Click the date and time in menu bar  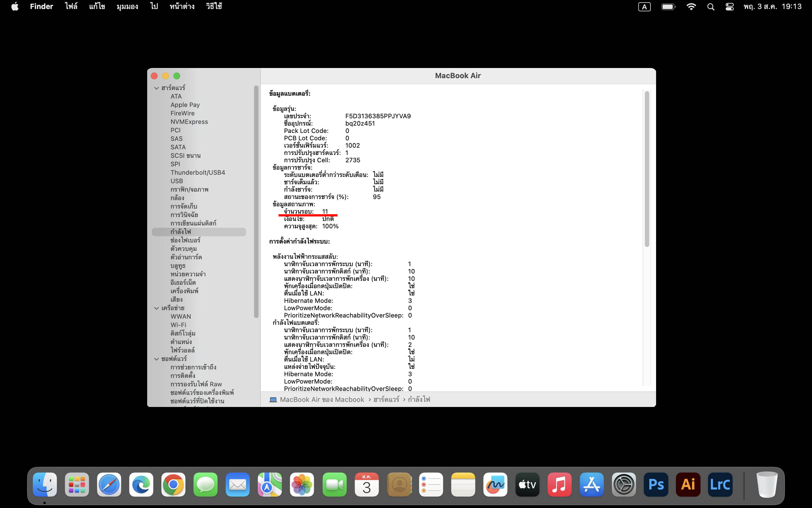[x=773, y=7]
